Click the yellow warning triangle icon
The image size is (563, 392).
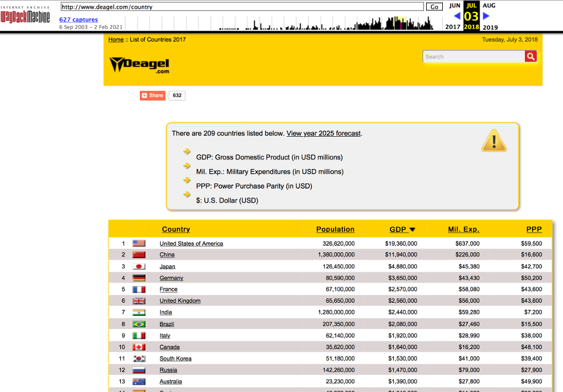pyautogui.click(x=493, y=141)
